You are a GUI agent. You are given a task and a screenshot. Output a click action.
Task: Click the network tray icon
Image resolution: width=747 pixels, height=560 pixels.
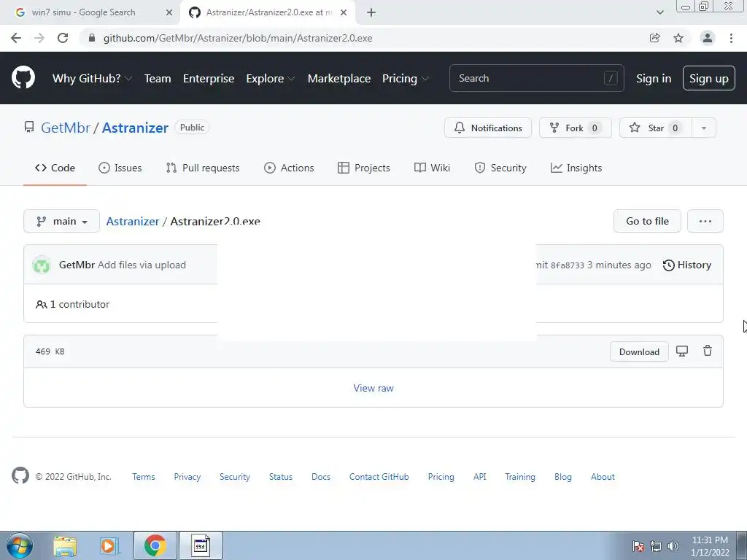pos(656,546)
